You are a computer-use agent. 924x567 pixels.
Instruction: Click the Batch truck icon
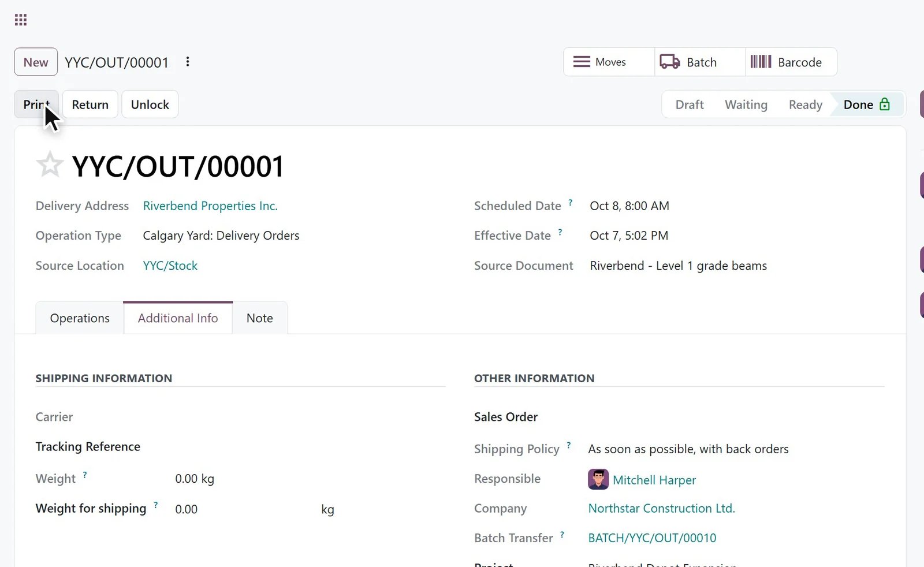(670, 62)
